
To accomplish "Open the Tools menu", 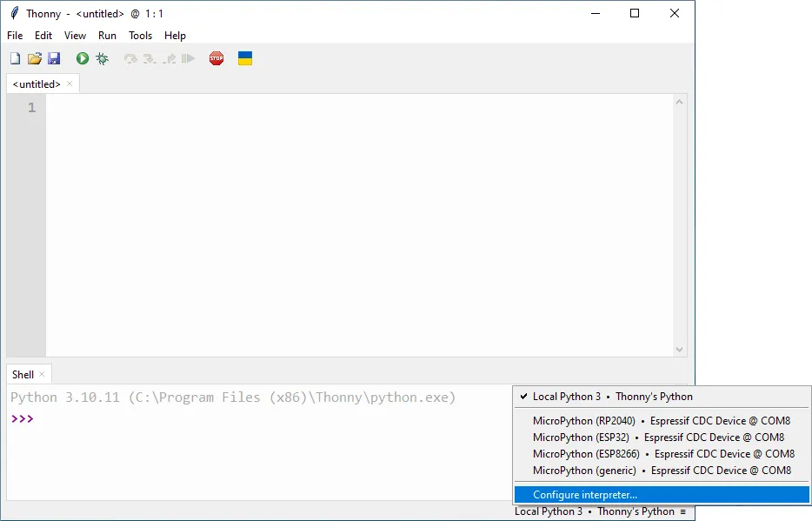I will (x=140, y=36).
